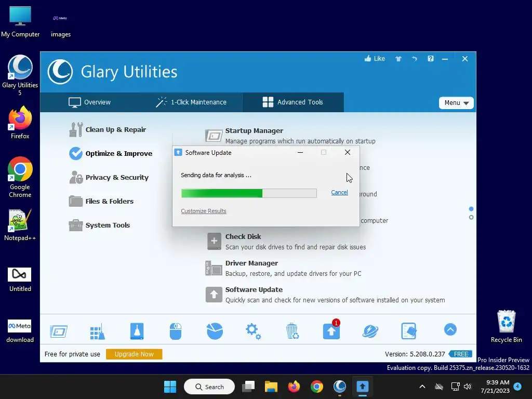Launch Disk Space Analyzer pie icon
This screenshot has height=399, width=532.
tap(215, 331)
